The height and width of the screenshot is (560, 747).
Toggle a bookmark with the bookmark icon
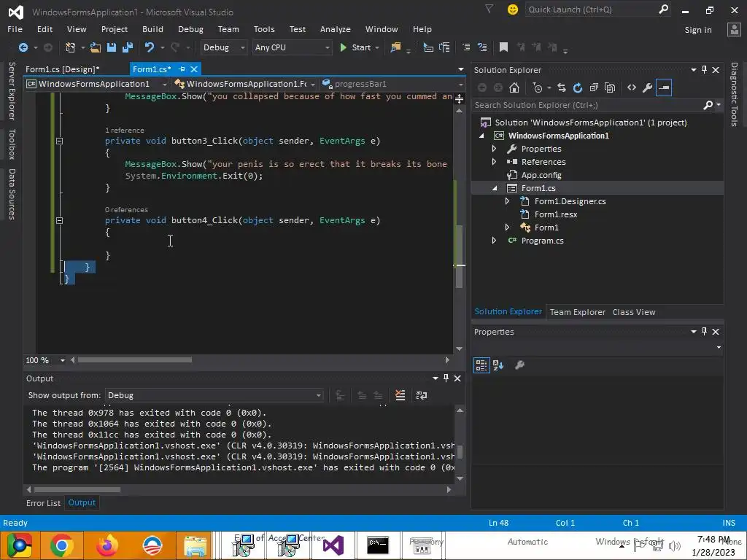coord(503,47)
